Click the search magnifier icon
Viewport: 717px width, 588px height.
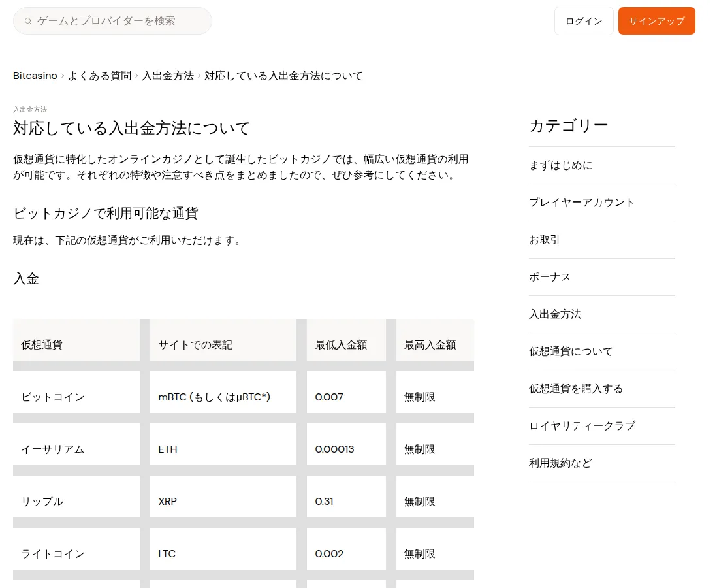coord(28,21)
